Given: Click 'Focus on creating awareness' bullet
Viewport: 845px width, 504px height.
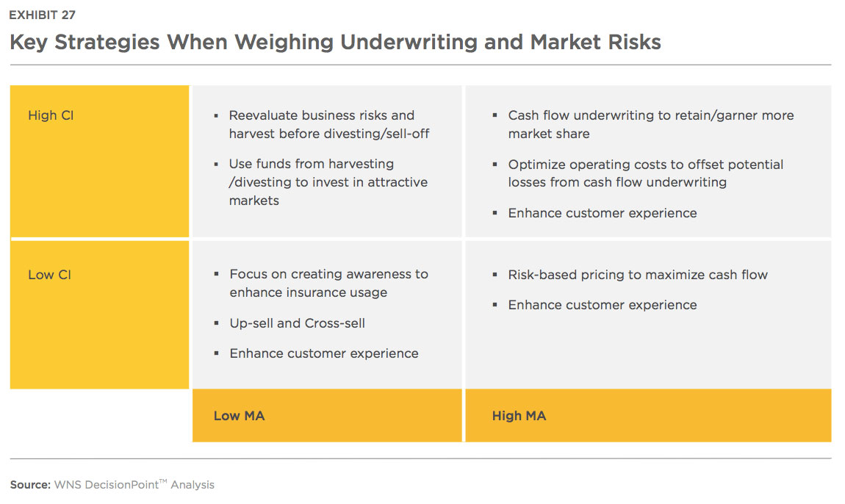Looking at the screenshot, I should pos(328,283).
